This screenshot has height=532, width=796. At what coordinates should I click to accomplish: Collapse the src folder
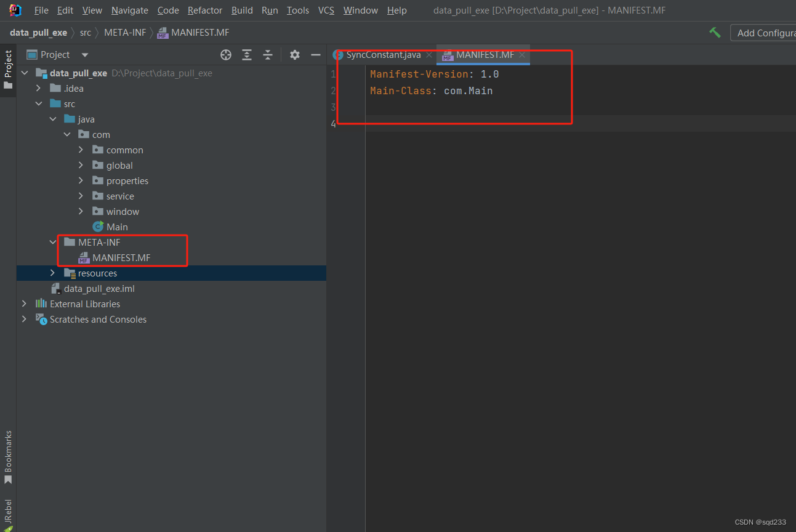click(39, 103)
